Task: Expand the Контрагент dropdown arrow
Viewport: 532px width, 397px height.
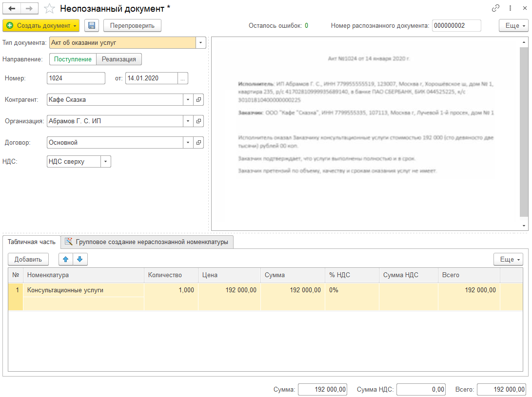Action: [188, 100]
